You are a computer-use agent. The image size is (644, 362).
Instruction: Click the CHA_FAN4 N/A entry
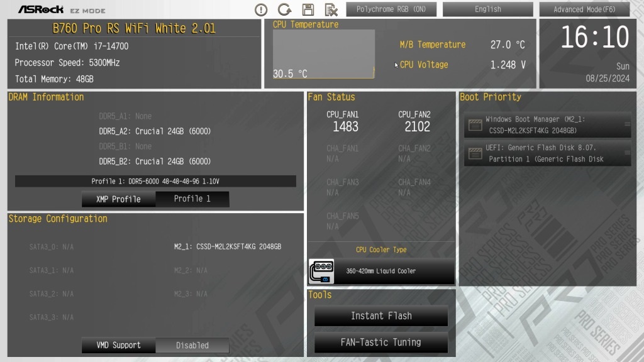coord(414,187)
